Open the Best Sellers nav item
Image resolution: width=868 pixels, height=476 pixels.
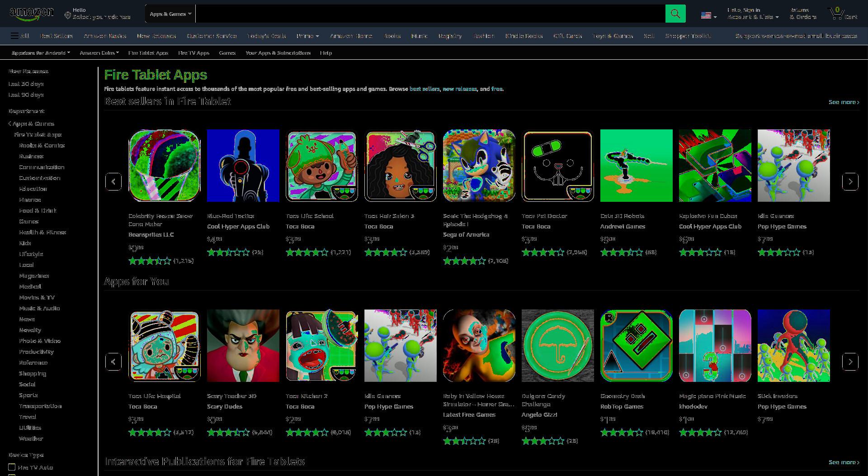56,36
